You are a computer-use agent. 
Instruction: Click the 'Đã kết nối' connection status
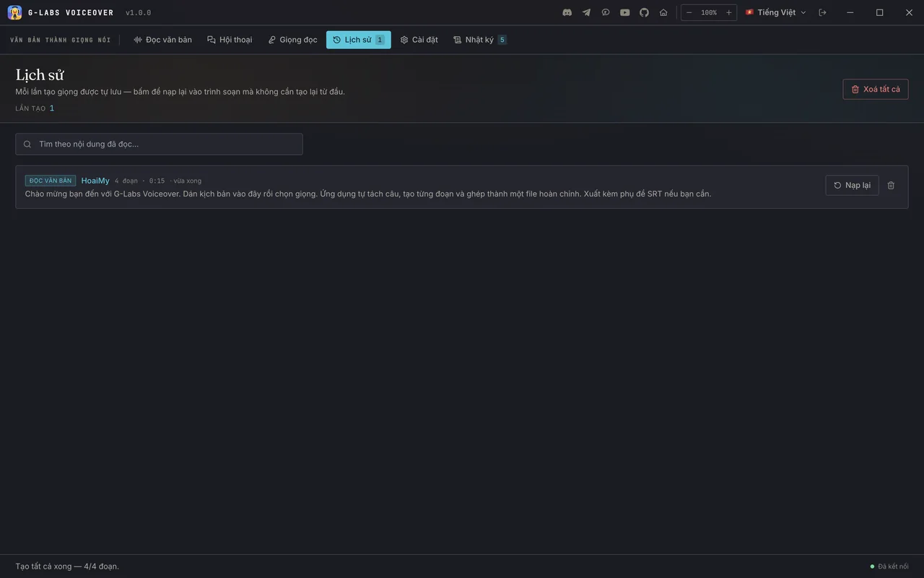[x=889, y=566]
